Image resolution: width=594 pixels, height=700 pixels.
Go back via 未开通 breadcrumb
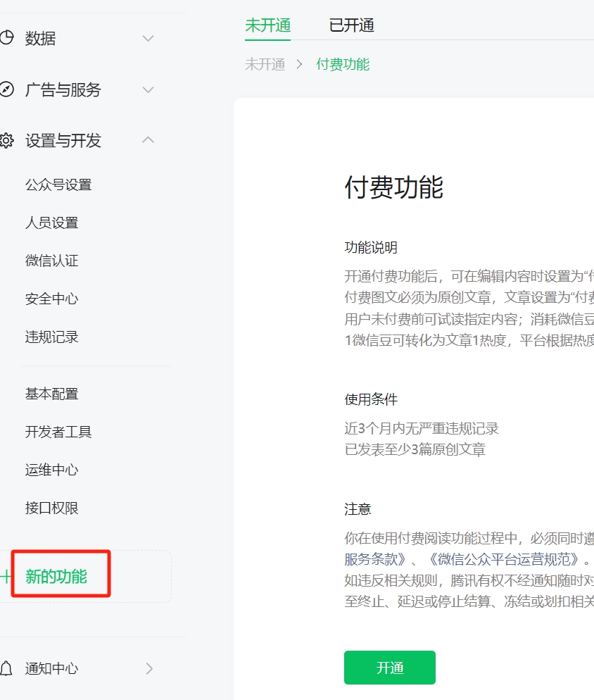coord(265,65)
